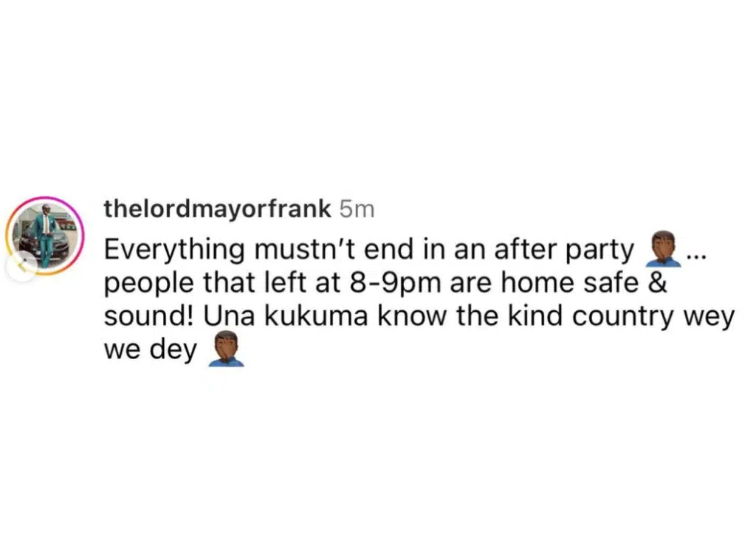Click the previous arrow overlapping the avatar
The width and height of the screenshot is (756, 549).
pyautogui.click(x=22, y=265)
